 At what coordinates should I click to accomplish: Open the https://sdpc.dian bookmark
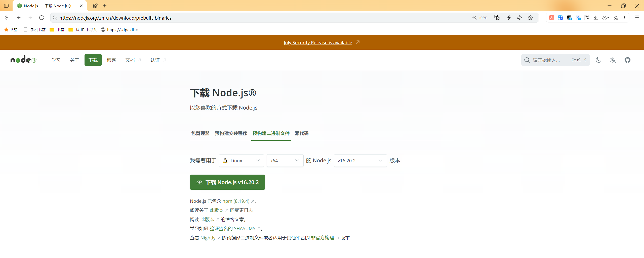click(119, 30)
